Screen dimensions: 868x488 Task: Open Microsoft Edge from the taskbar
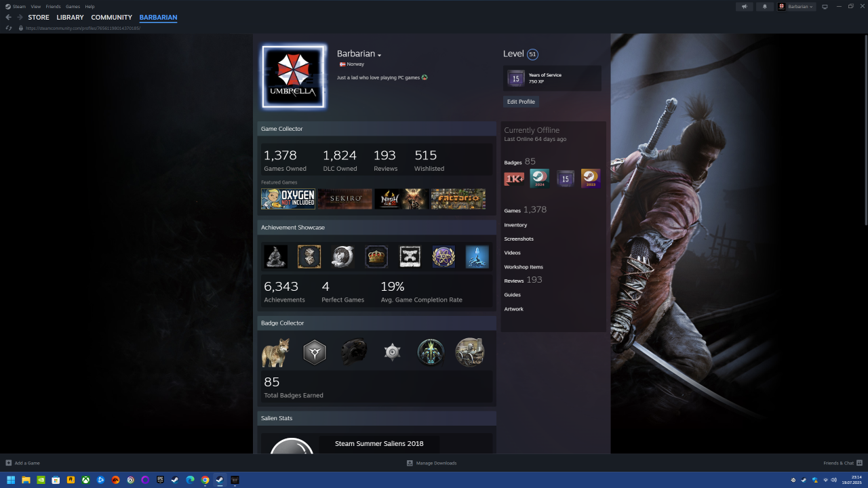tap(190, 480)
